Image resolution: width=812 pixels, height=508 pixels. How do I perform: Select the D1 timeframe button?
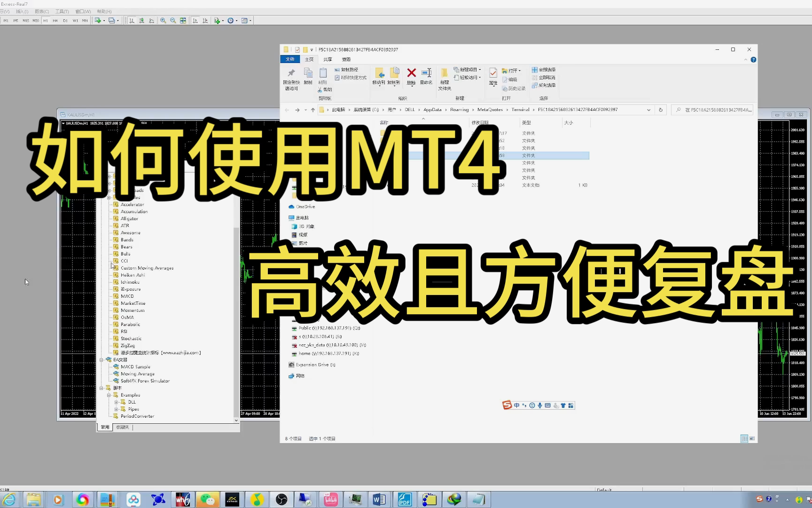(x=65, y=21)
